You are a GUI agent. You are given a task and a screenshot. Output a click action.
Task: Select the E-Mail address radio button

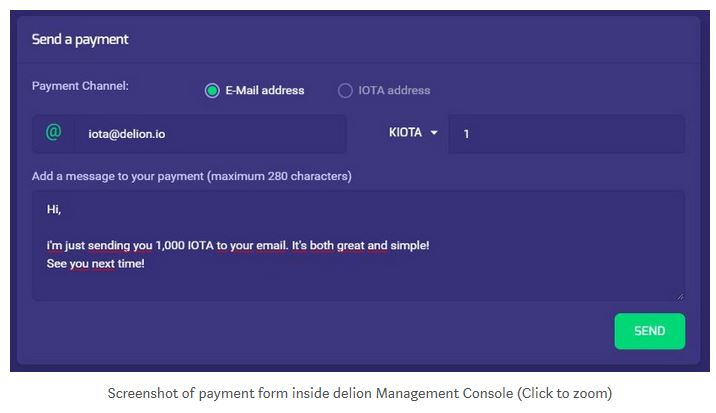212,90
